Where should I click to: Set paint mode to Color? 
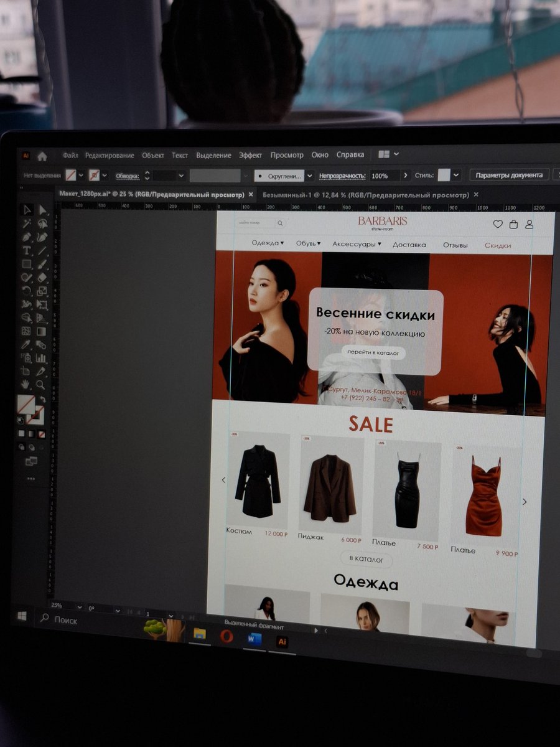[22, 433]
